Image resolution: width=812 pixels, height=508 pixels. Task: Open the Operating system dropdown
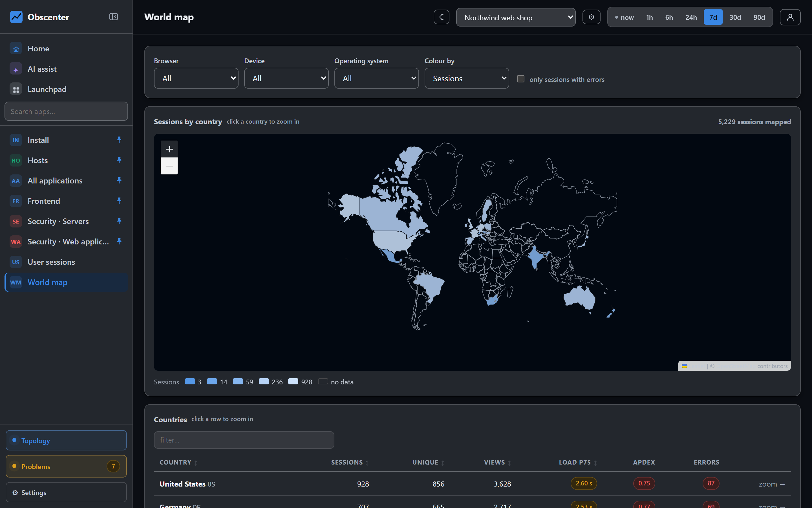click(376, 78)
